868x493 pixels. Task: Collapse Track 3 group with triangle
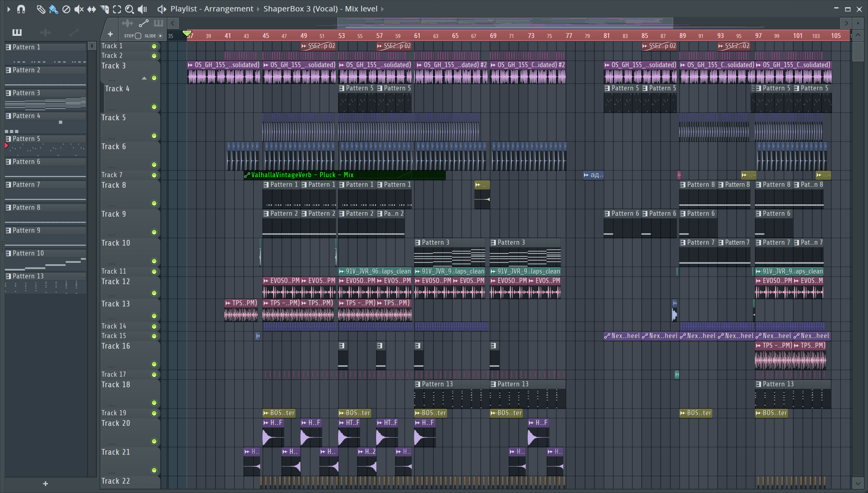(144, 78)
